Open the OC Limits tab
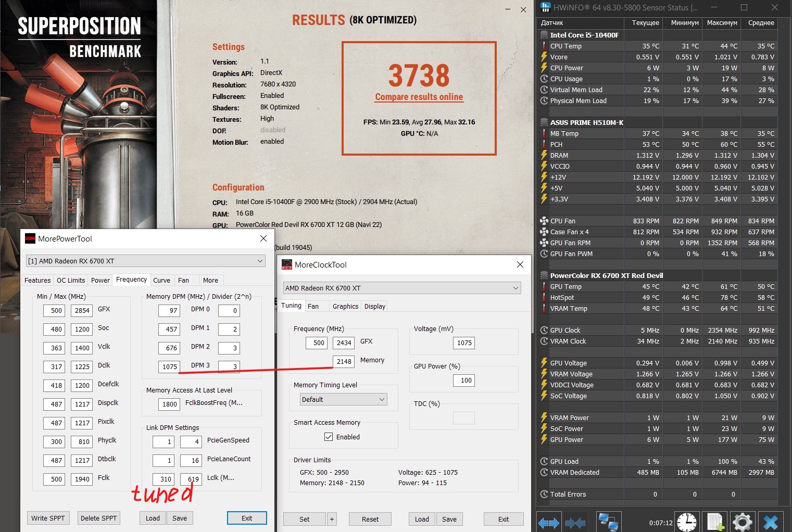792x532 pixels. tap(71, 280)
